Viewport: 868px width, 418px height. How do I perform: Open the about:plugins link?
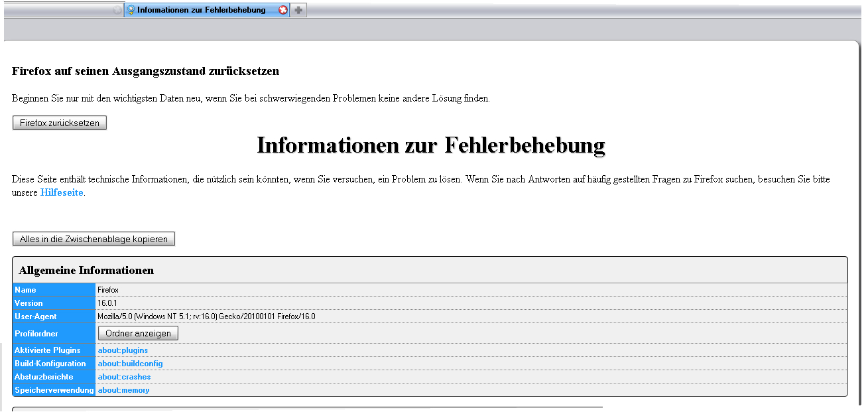pyautogui.click(x=123, y=350)
